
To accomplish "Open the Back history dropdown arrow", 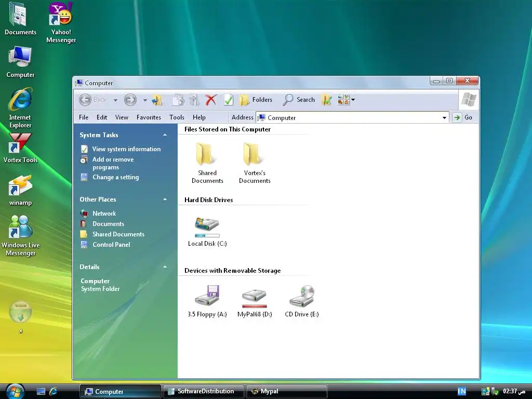I will click(x=115, y=100).
